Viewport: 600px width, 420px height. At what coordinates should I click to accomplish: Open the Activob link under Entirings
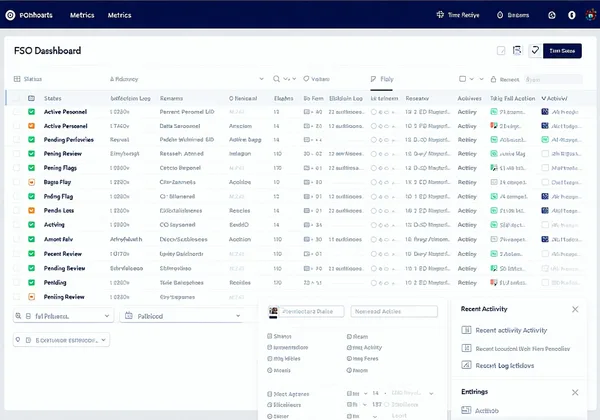(x=486, y=410)
